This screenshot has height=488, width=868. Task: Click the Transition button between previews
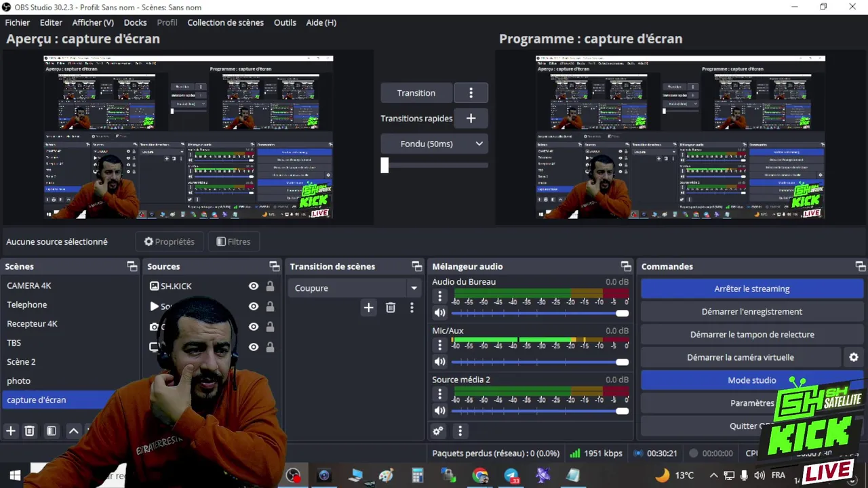tap(416, 93)
